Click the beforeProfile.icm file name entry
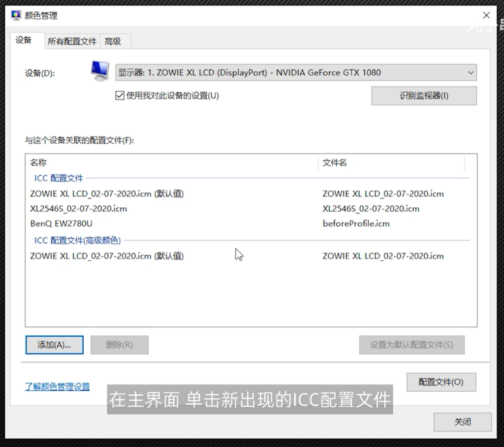The width and height of the screenshot is (504, 447). 356,223
